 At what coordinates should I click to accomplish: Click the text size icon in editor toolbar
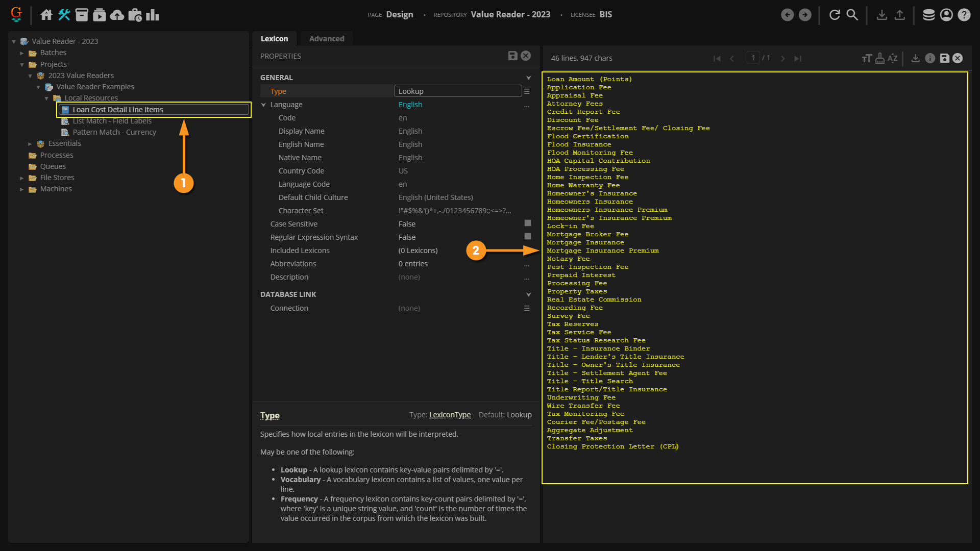(866, 58)
